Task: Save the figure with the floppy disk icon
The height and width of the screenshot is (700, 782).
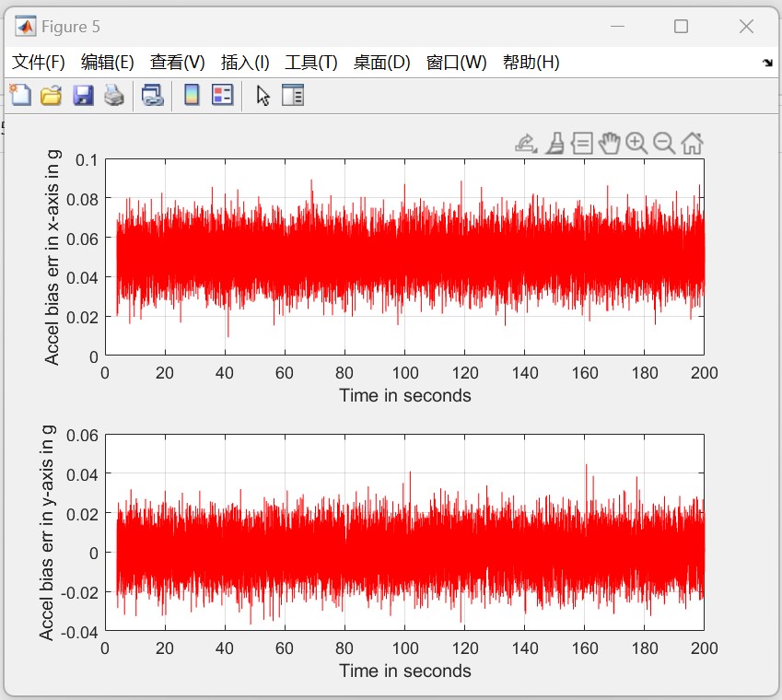Action: pos(83,95)
